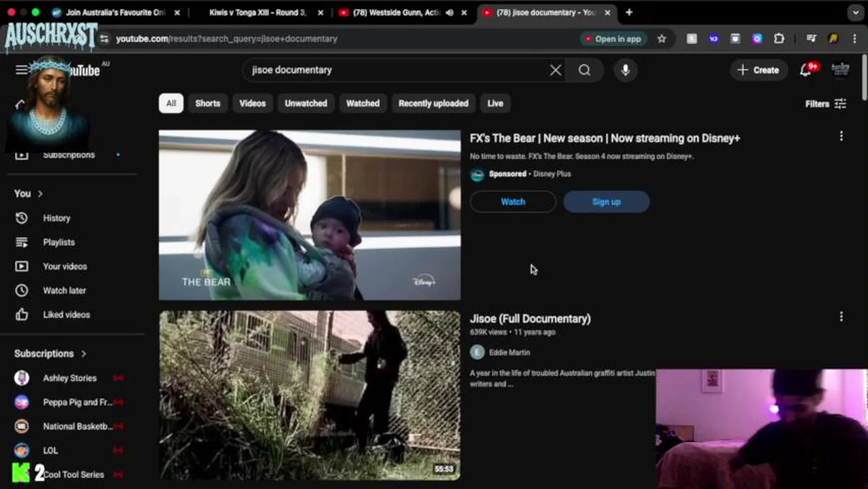Click the search magnifier button

(584, 70)
